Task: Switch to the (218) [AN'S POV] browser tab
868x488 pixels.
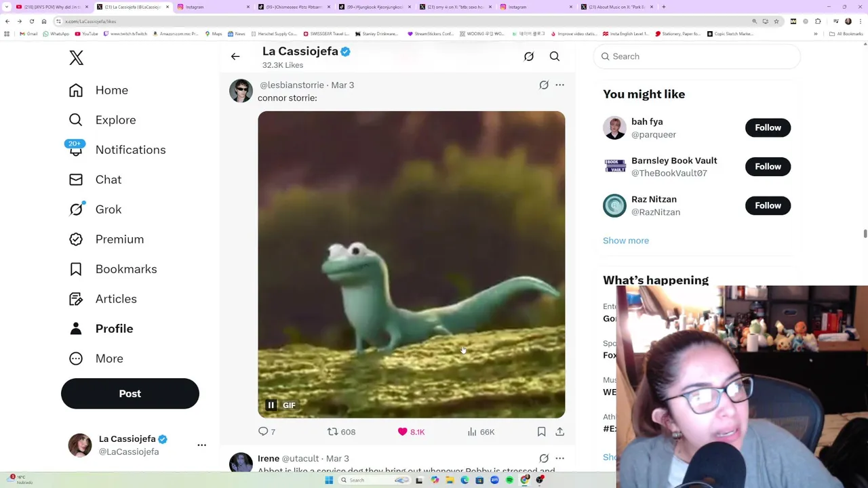Action: [x=51, y=7]
